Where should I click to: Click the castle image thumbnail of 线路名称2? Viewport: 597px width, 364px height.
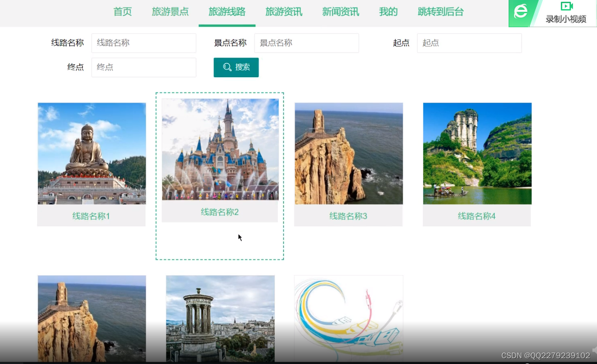[220, 149]
